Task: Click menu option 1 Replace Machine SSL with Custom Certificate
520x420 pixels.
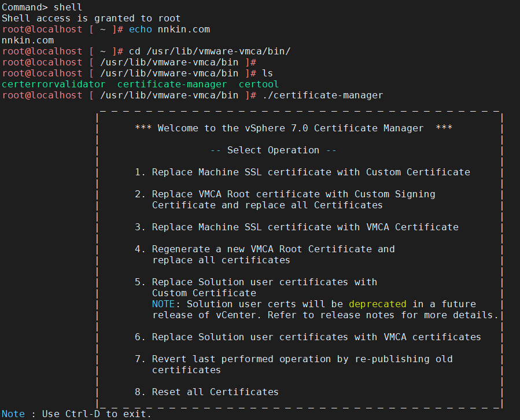Action: click(x=302, y=172)
